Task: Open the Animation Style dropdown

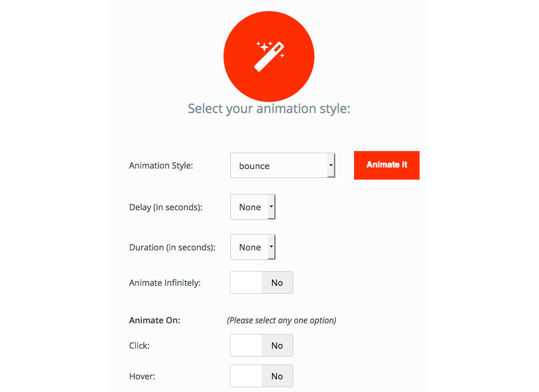Action: click(x=283, y=165)
